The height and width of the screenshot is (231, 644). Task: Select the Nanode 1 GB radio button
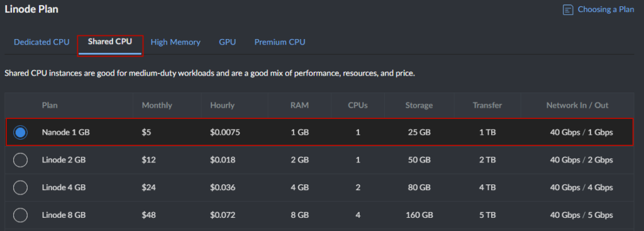[21, 132]
